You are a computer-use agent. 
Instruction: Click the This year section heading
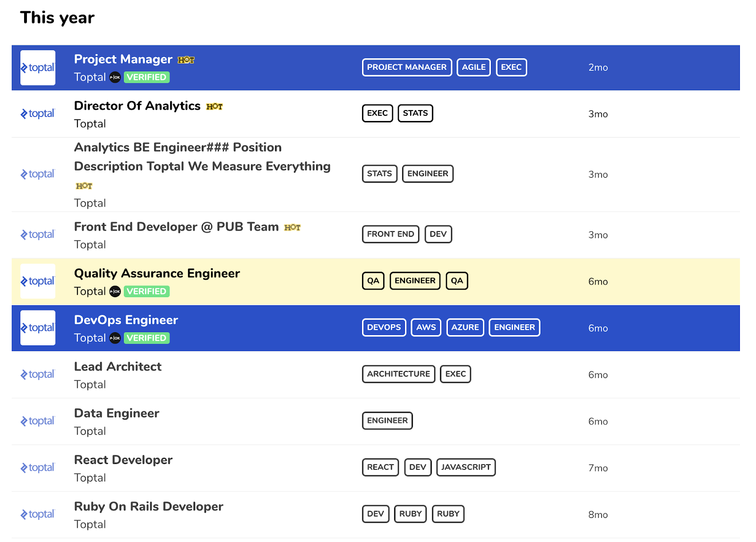(57, 18)
